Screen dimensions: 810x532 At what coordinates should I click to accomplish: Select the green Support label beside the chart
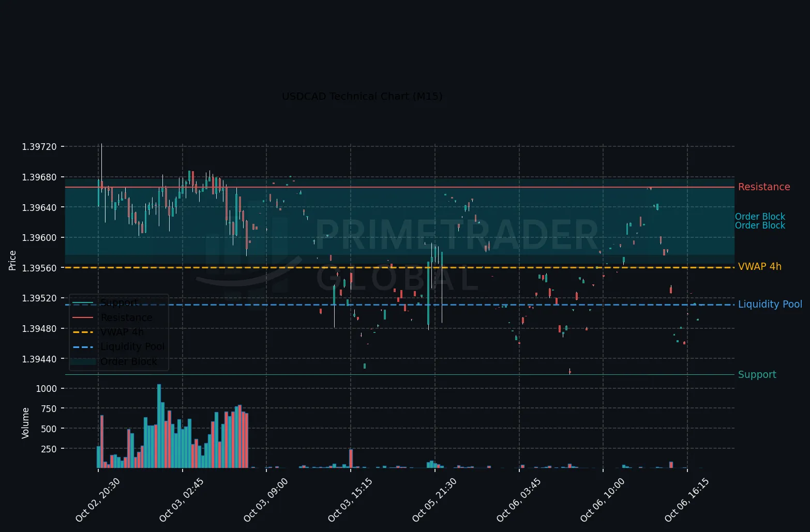[x=757, y=375]
